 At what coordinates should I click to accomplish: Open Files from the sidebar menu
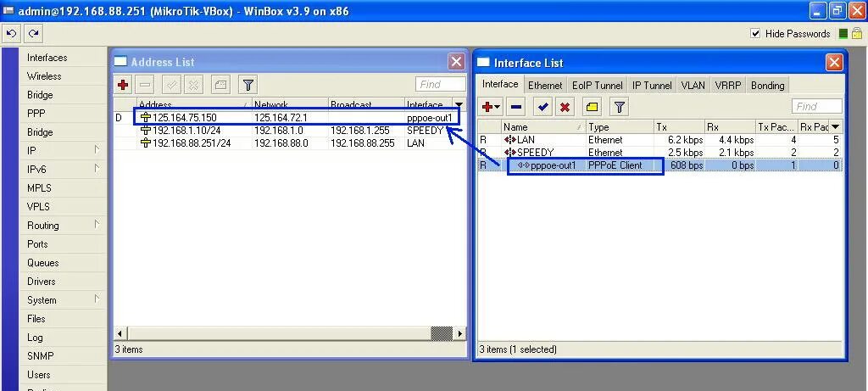[x=36, y=319]
